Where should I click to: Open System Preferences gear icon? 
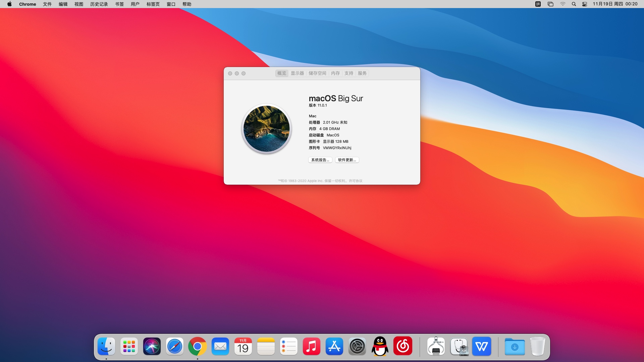pos(357,347)
